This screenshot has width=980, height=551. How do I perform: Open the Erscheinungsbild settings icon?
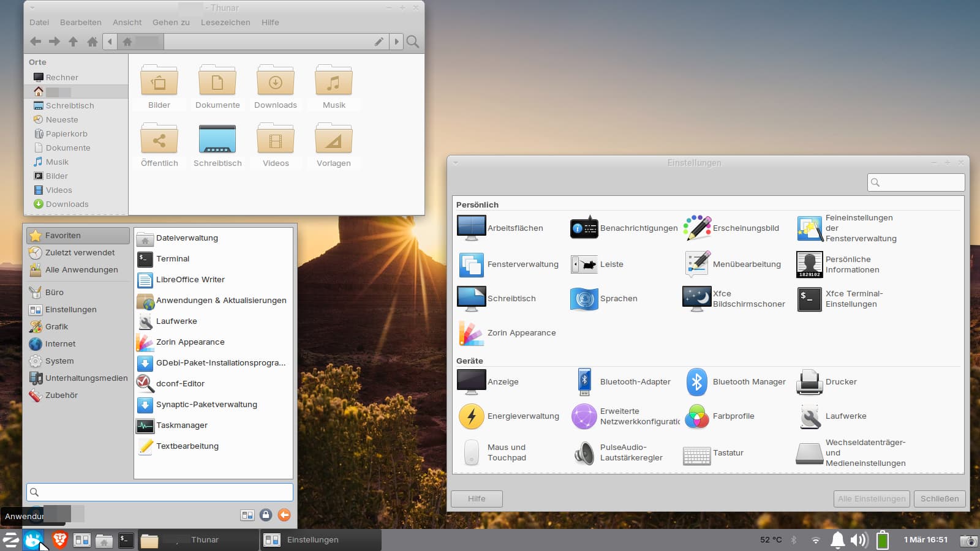click(697, 228)
